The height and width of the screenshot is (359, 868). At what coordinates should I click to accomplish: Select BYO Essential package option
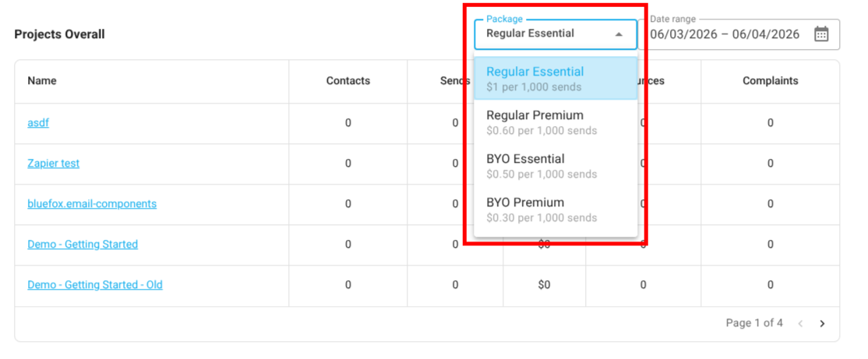tap(555, 166)
